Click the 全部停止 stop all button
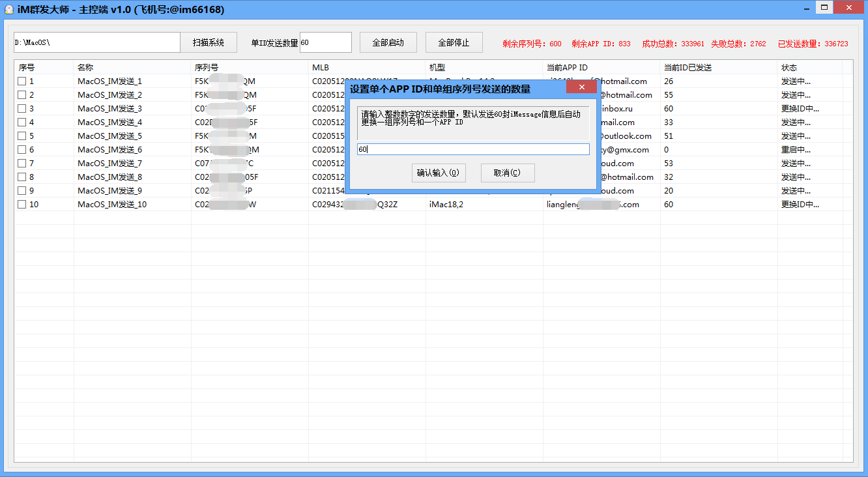Screen dimensions: 868x477 454,42
